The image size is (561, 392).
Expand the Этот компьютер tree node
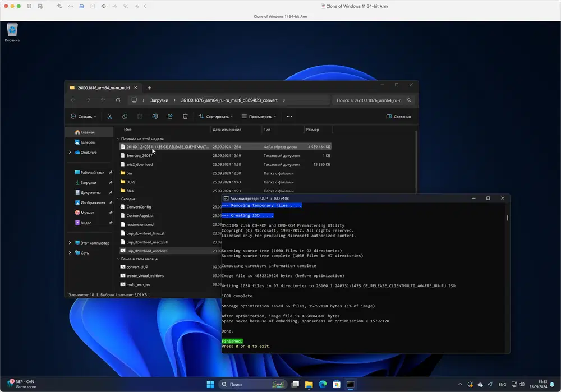coord(70,243)
